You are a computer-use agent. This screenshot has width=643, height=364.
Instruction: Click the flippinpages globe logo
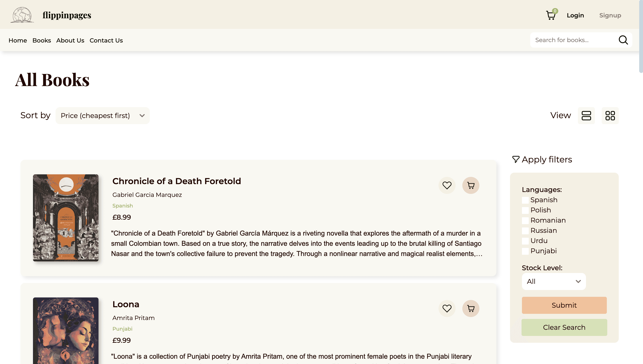point(22,15)
